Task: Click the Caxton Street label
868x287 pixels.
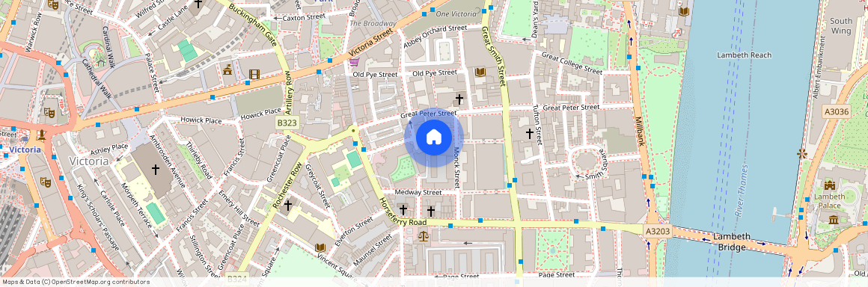Action: tap(304, 18)
